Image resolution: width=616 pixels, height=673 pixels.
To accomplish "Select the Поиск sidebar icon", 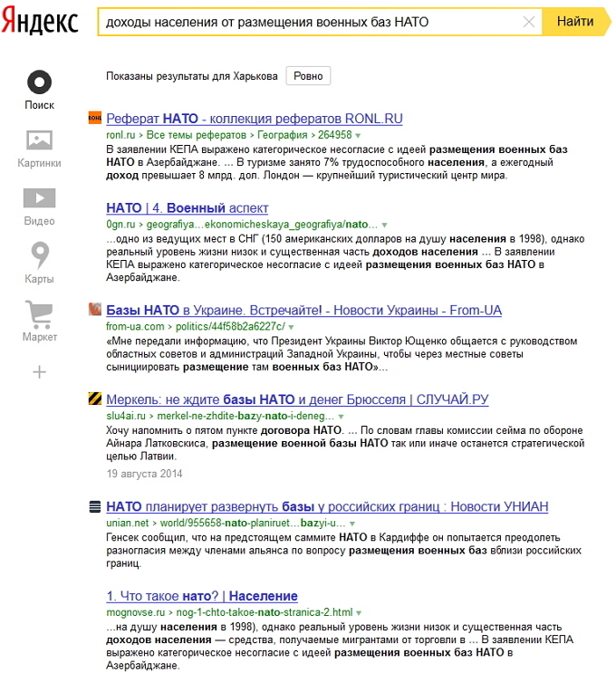I will (x=40, y=82).
